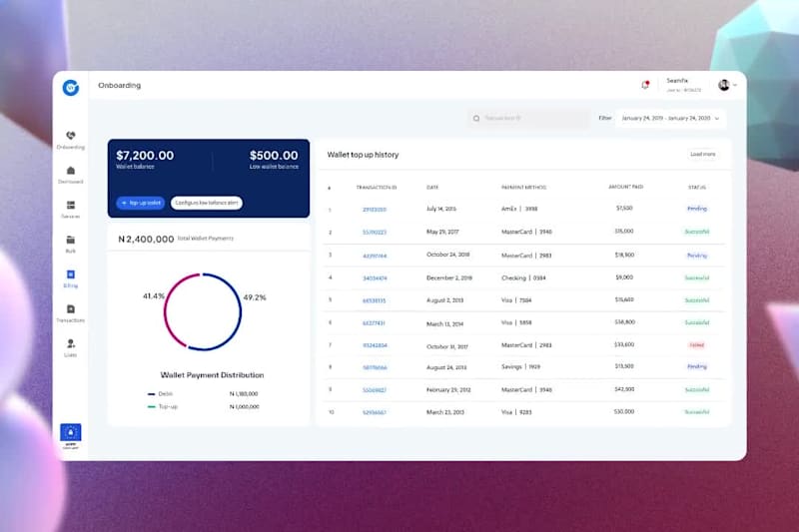Click the Load more button
Screen dimensions: 799x532
[703, 154]
